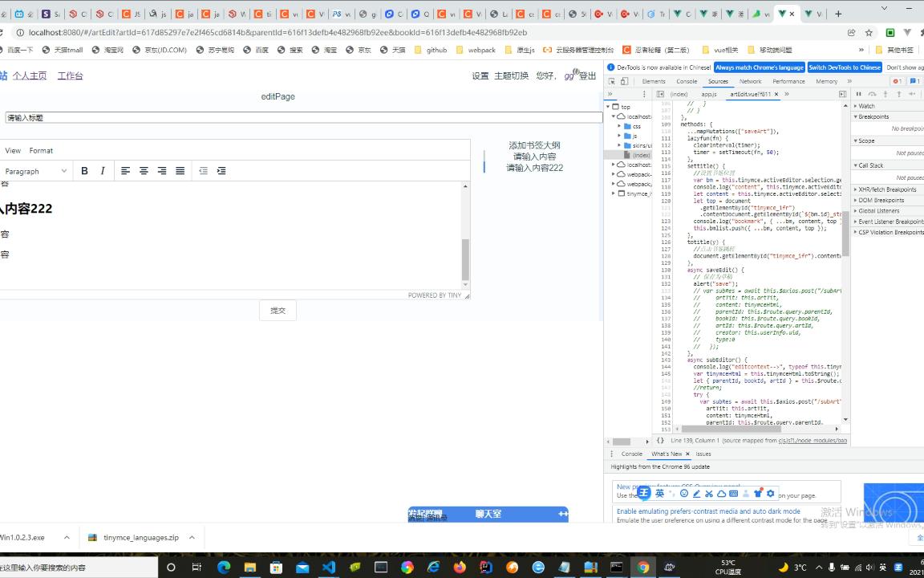
Task: Click the step over icon in the debugger
Action: coord(873,94)
